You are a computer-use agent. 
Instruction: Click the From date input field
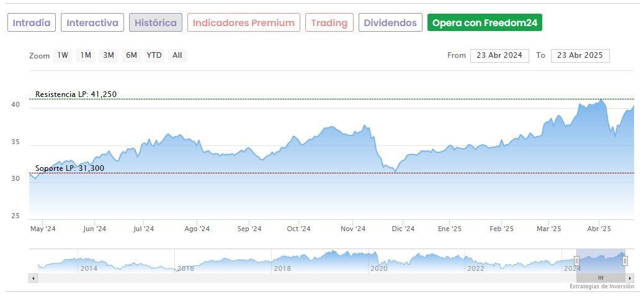click(x=499, y=55)
